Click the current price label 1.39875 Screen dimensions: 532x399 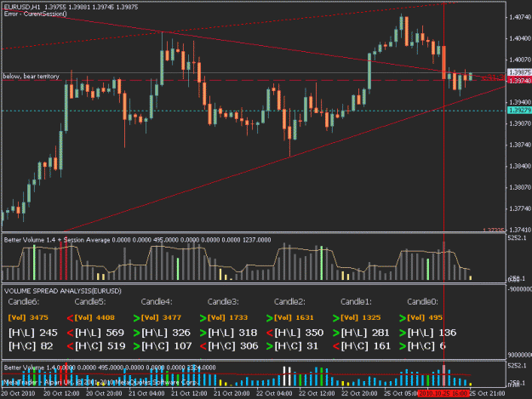[x=519, y=72]
